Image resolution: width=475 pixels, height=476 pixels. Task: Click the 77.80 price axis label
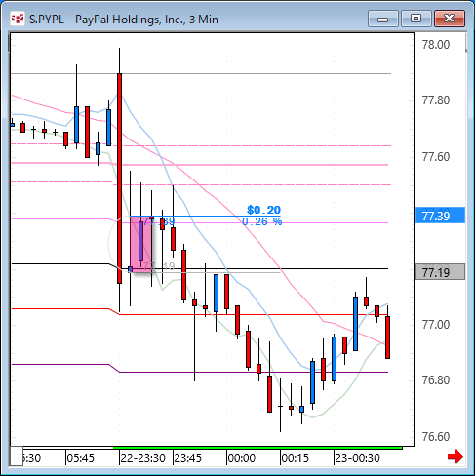coord(436,100)
